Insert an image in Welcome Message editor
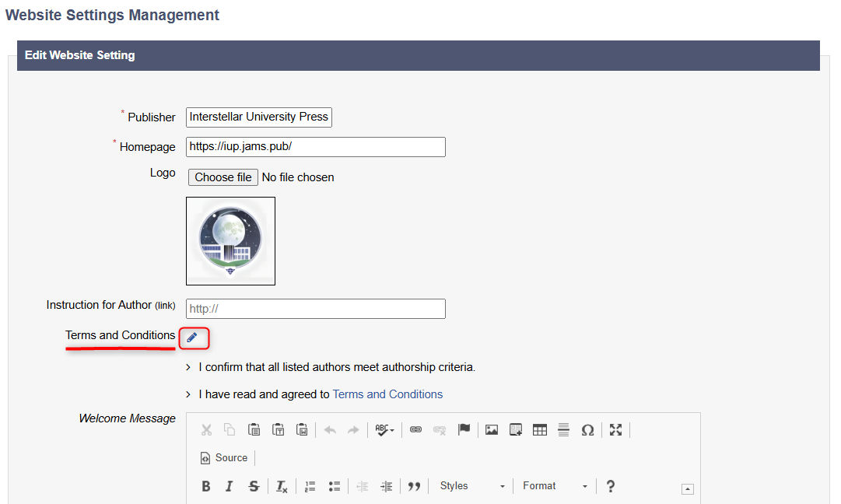 click(491, 430)
